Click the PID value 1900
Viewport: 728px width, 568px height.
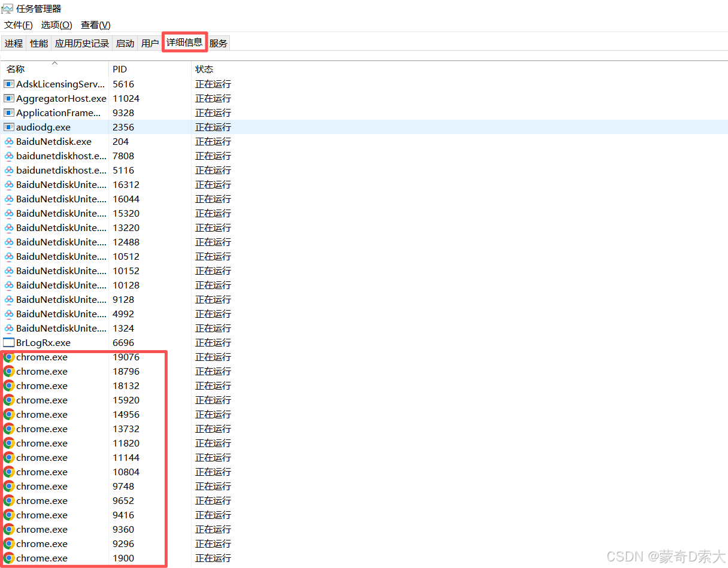123,558
